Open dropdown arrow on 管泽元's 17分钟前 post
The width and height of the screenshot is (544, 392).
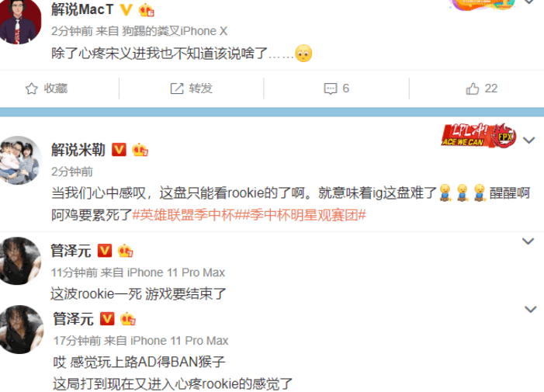(x=531, y=309)
